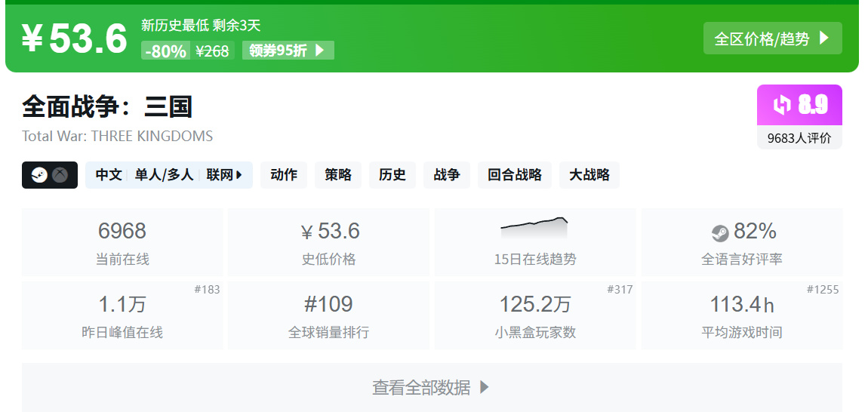Select the 动作 genre tag
The image size is (868, 412).
point(284,175)
